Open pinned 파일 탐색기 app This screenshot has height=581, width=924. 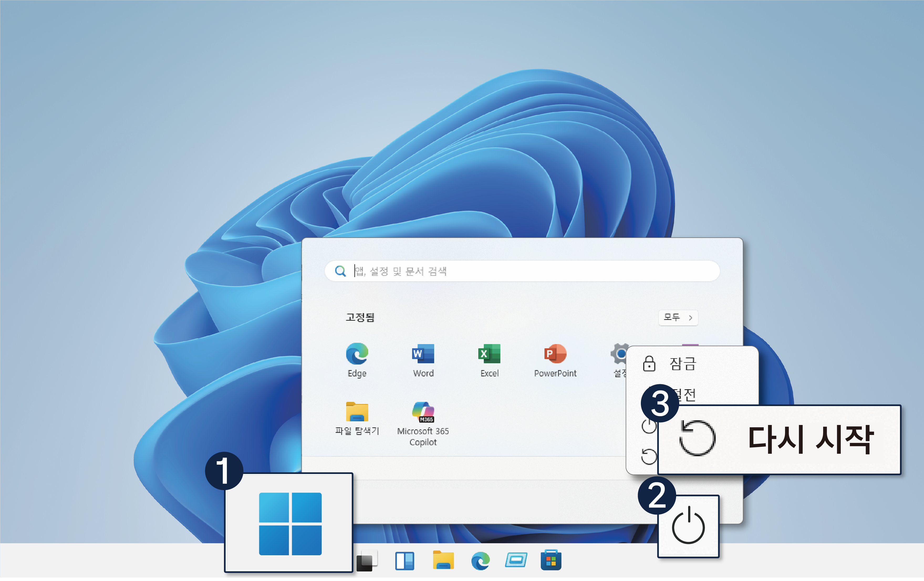pos(357,412)
